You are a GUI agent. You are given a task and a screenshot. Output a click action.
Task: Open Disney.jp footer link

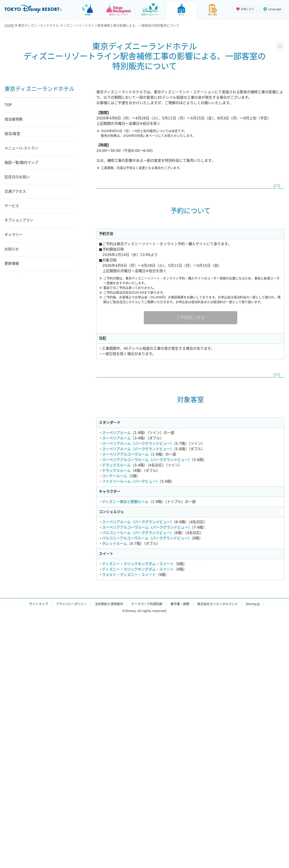[253, 604]
